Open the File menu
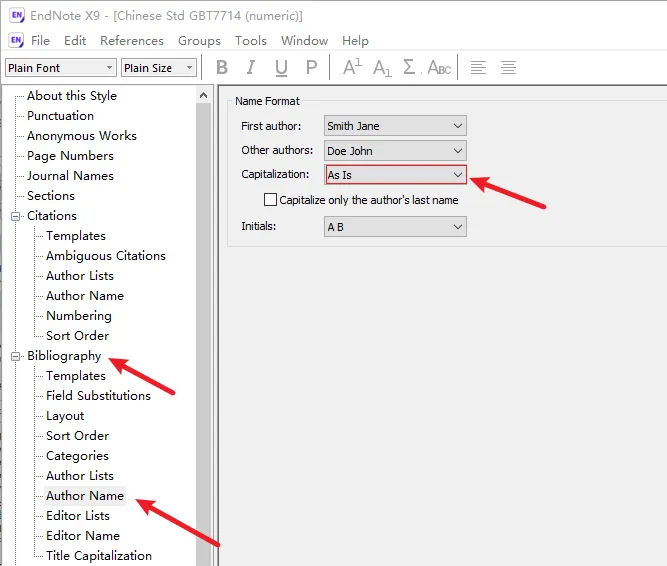Viewport: 667px width, 566px height. pos(40,41)
